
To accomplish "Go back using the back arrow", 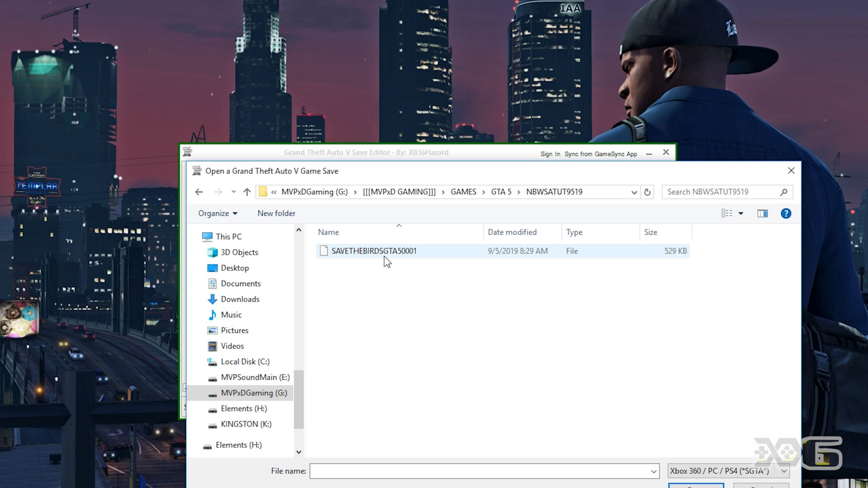I will pos(199,192).
